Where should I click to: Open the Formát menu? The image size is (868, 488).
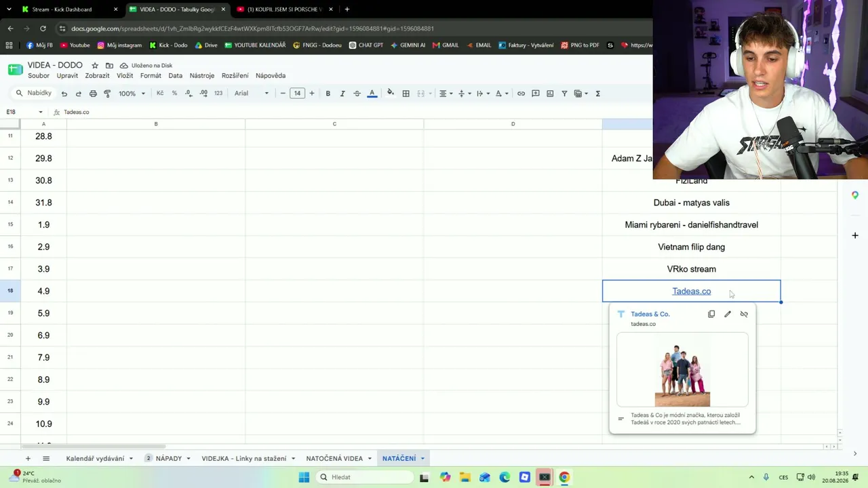coord(151,76)
